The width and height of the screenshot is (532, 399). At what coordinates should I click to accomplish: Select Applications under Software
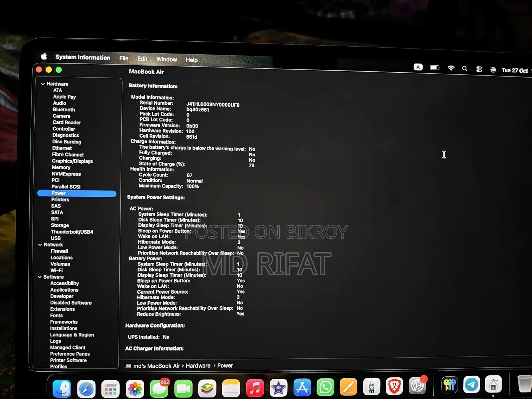[x=64, y=290]
